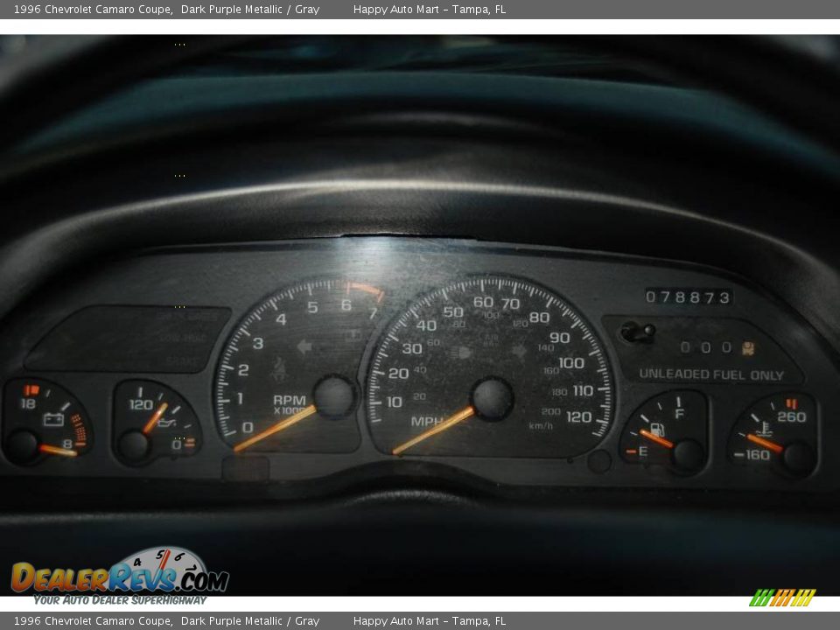
Task: Click the UNLEADED FUEL ONLY label
Action: pyautogui.click(x=710, y=374)
